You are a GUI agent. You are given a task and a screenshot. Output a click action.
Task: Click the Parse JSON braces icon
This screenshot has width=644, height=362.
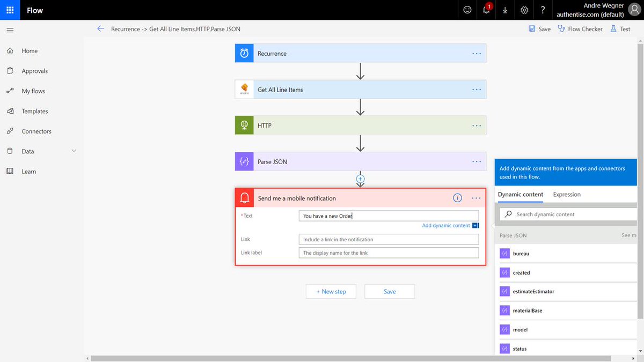click(244, 161)
